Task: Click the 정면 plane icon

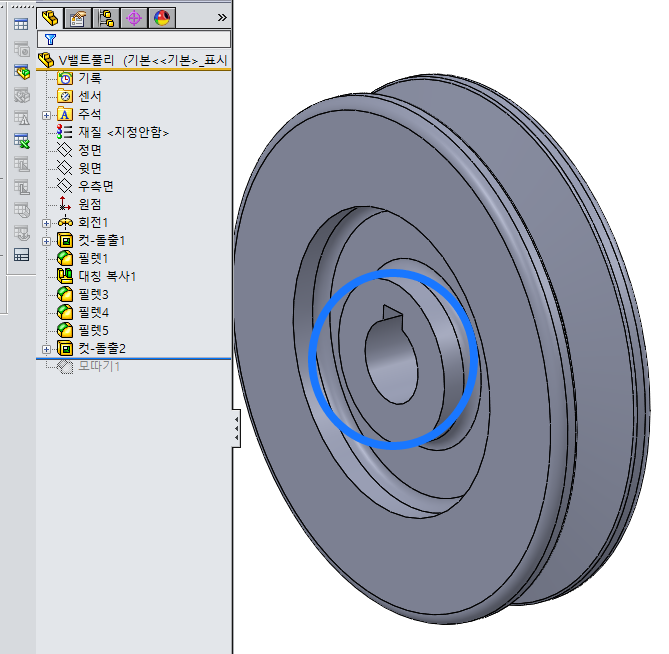Action: [x=65, y=150]
